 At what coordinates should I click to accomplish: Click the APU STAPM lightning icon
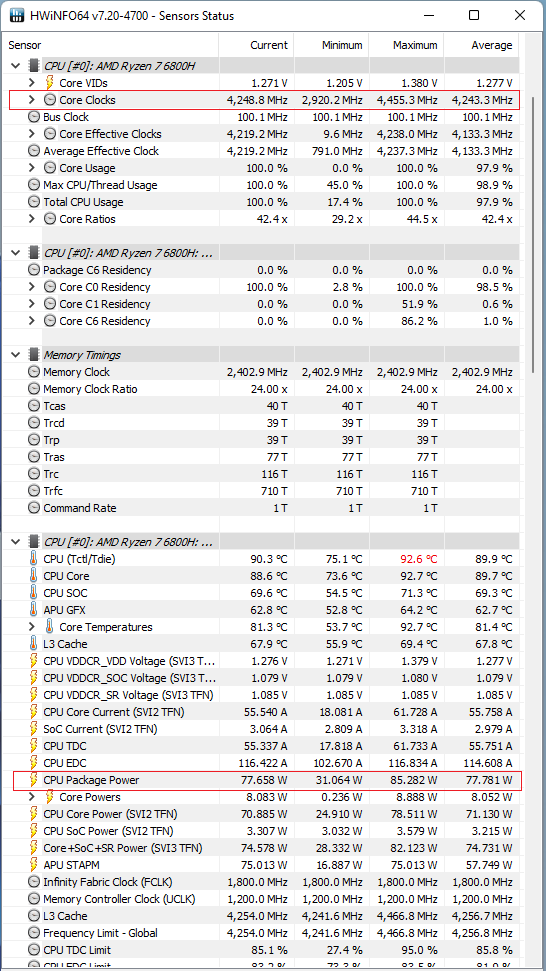click(x=34, y=864)
